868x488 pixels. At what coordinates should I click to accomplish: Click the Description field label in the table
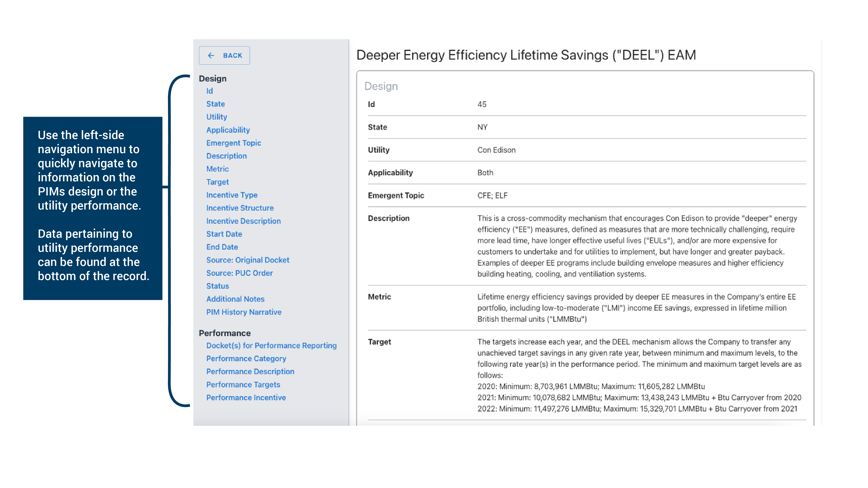pos(389,218)
